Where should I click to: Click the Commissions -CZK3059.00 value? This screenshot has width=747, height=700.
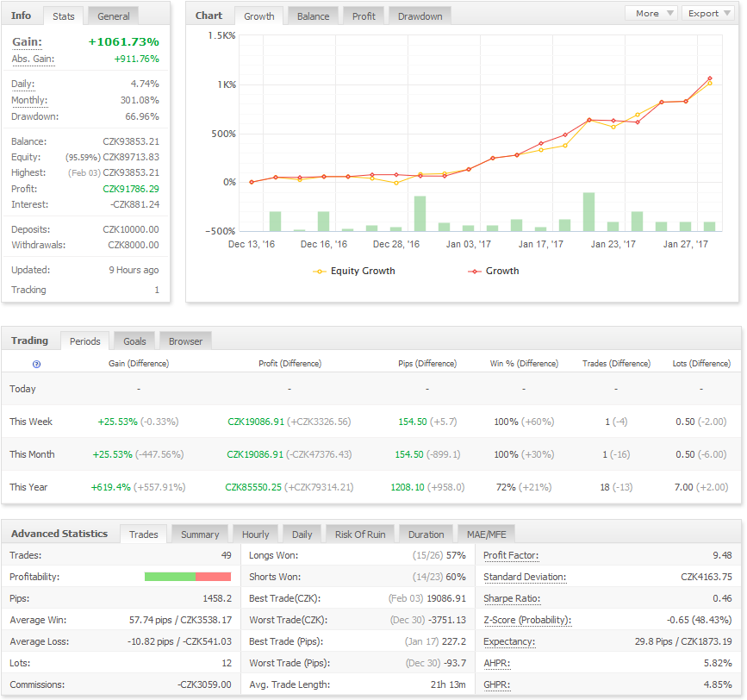(204, 684)
